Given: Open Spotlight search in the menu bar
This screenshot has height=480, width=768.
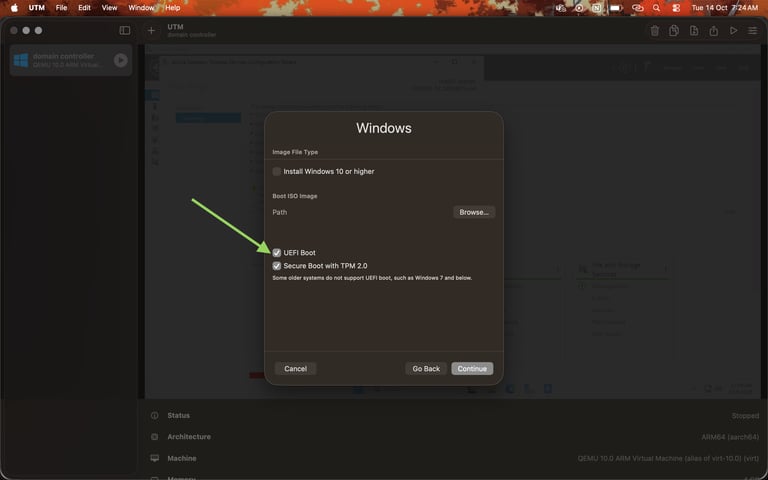Looking at the screenshot, I should pos(656,8).
